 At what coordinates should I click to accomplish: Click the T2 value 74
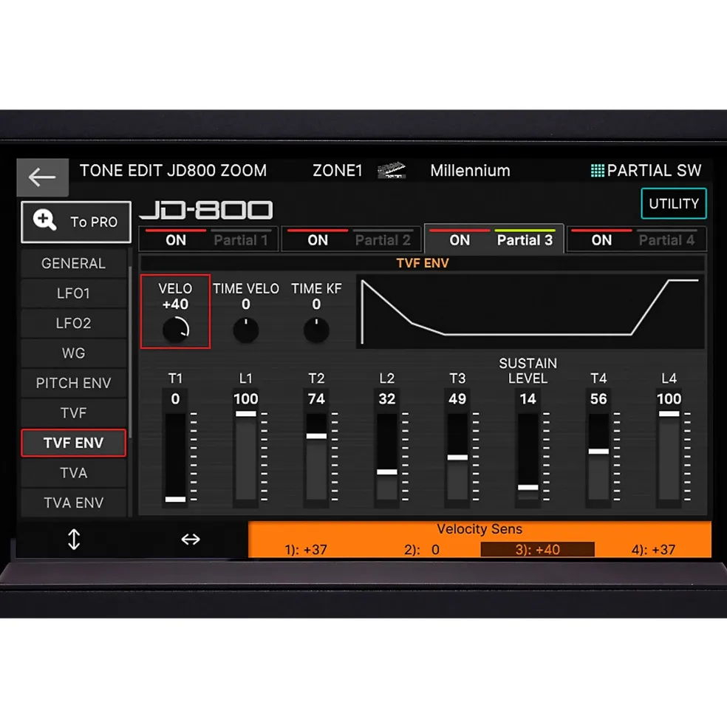click(x=316, y=399)
